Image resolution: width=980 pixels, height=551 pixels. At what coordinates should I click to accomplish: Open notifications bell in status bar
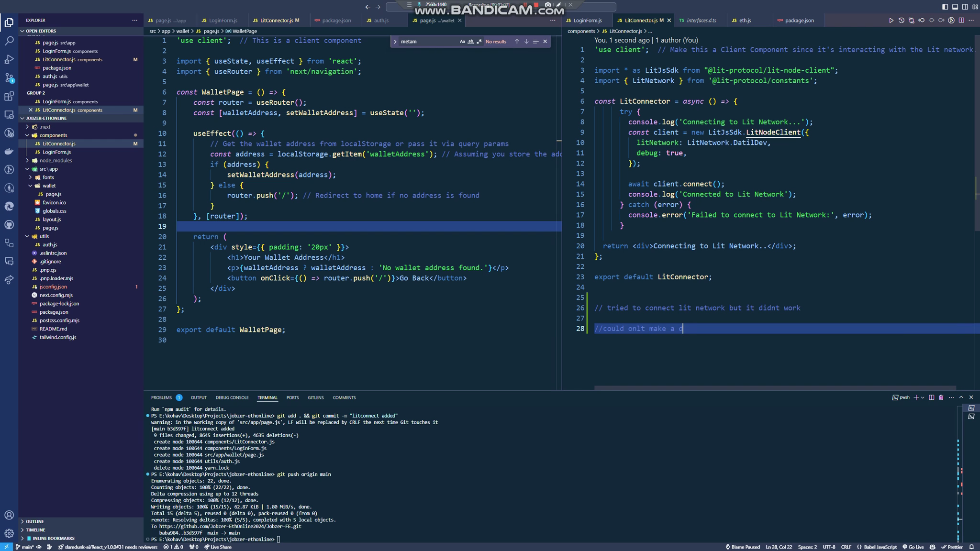(971, 547)
